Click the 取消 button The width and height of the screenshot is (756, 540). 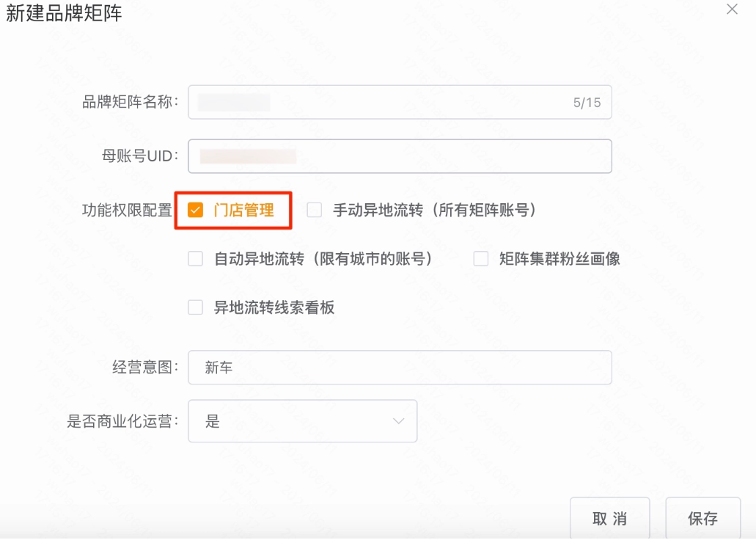[x=609, y=518]
